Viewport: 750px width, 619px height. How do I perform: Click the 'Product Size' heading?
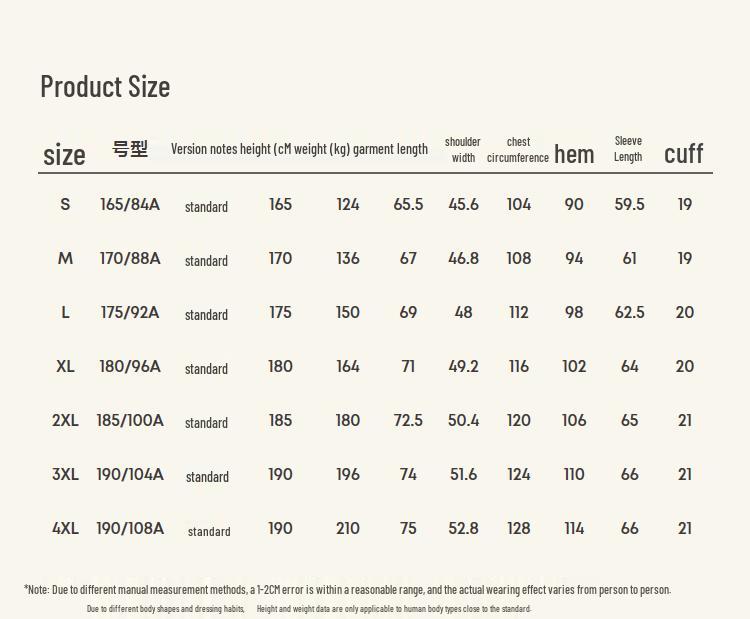pyautogui.click(x=105, y=87)
